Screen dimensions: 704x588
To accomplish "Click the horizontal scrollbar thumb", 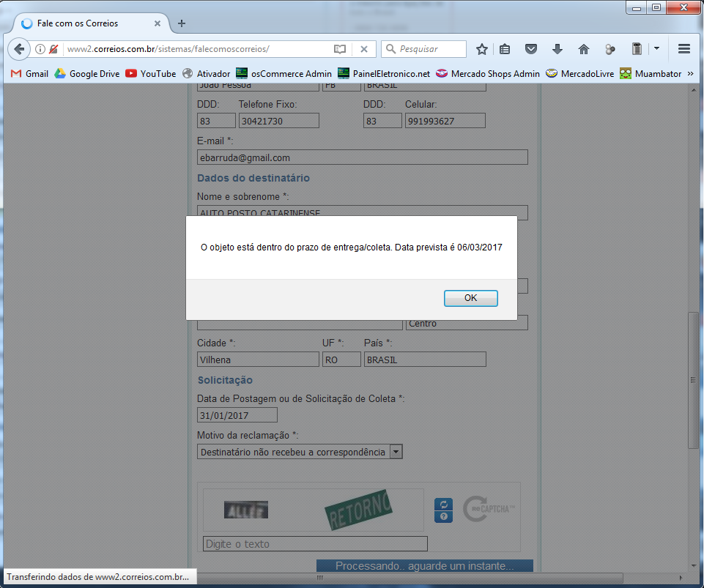I will click(319, 578).
